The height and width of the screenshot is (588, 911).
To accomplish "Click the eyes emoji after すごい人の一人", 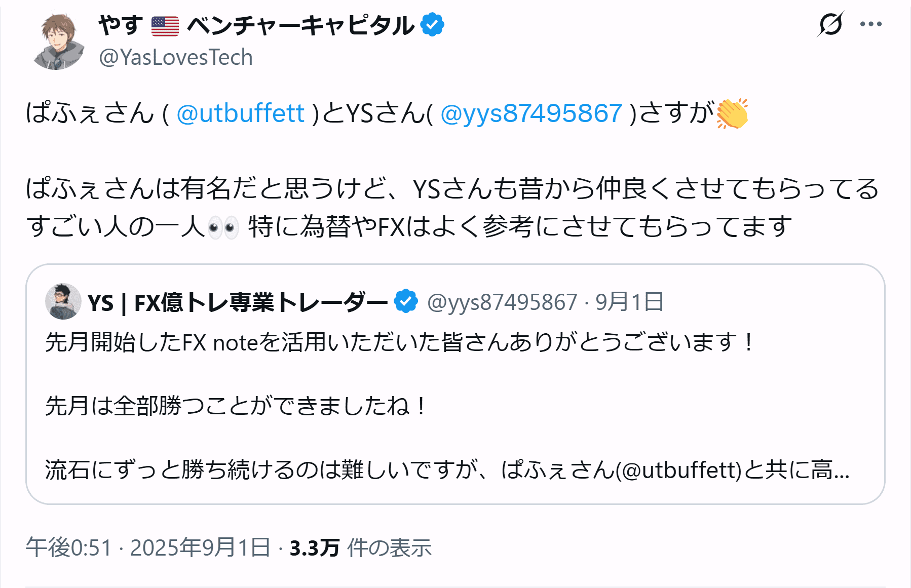I will (x=223, y=227).
